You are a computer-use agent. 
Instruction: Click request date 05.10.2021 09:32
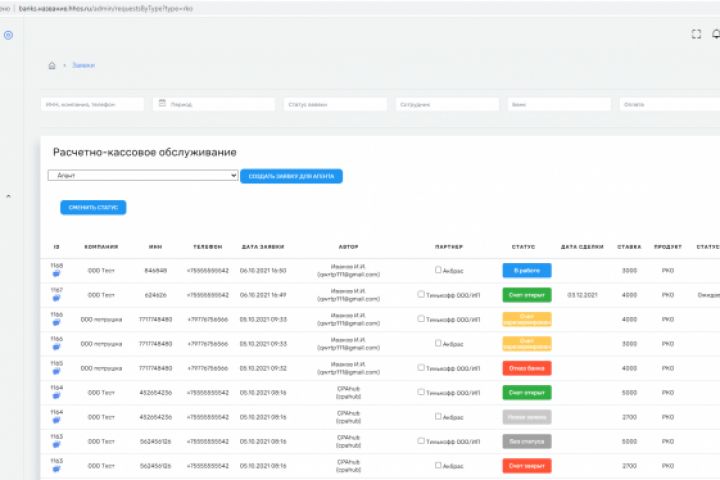click(263, 368)
